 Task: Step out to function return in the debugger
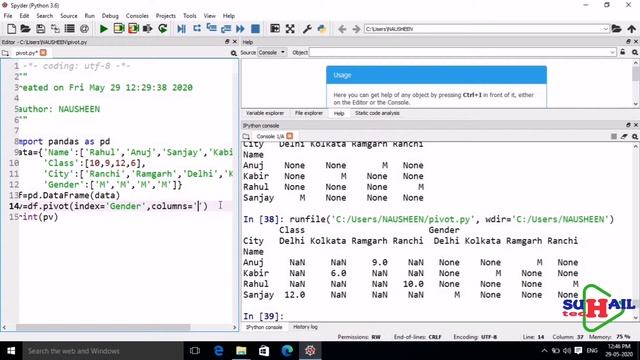pyautogui.click(x=226, y=29)
